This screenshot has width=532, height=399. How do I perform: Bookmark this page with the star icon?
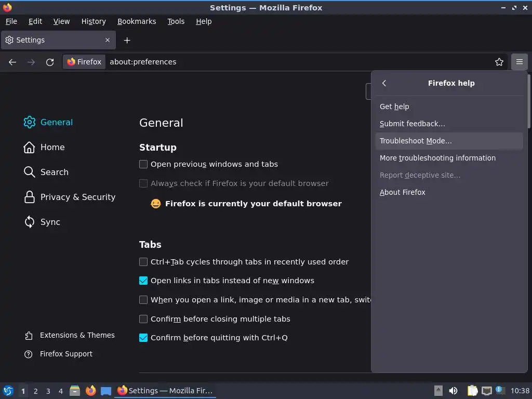pyautogui.click(x=499, y=62)
